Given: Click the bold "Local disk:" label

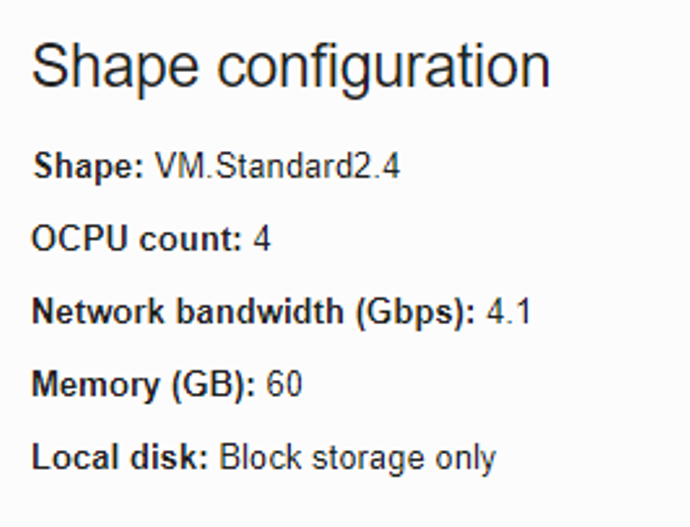Looking at the screenshot, I should pyautogui.click(x=120, y=458).
